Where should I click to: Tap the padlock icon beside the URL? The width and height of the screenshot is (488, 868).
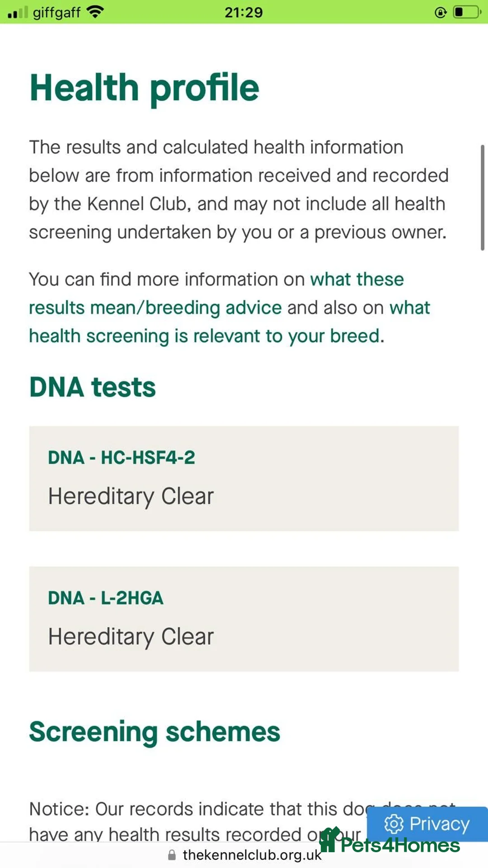point(172,855)
